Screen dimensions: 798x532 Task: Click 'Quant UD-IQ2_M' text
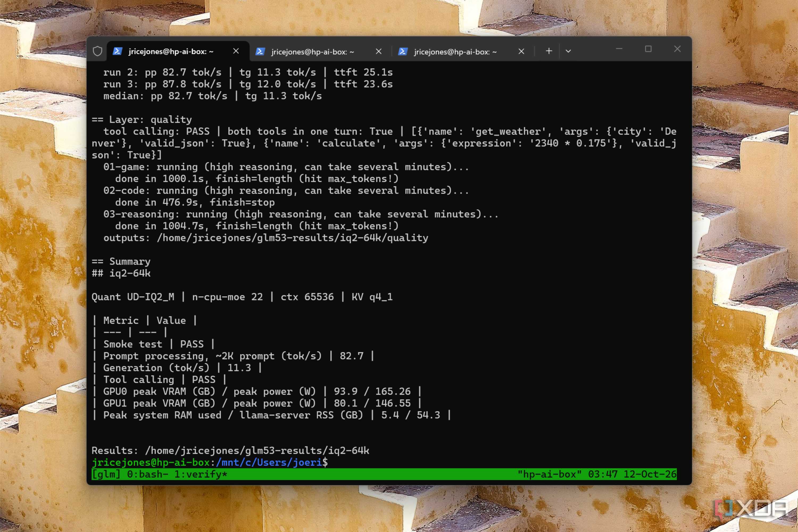133,297
